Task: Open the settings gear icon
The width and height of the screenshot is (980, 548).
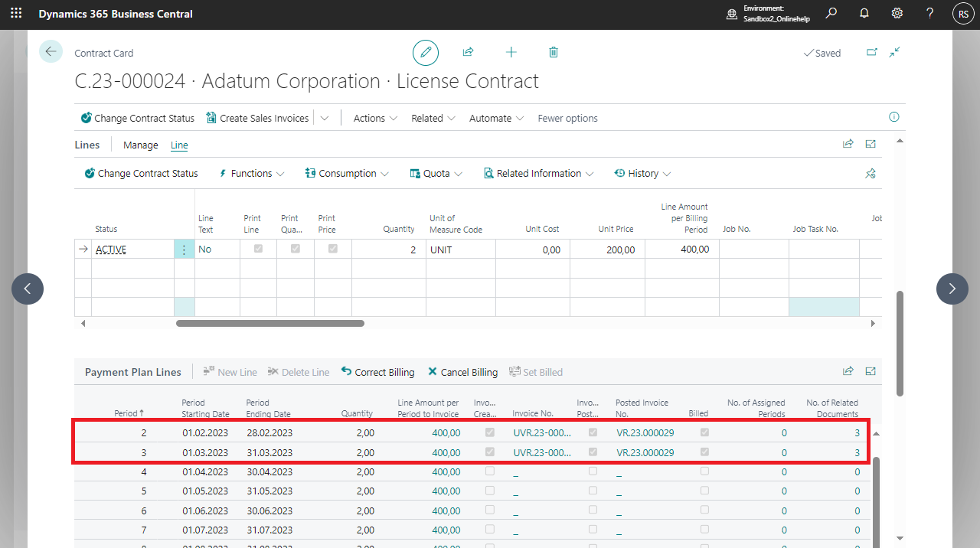Action: tap(897, 14)
